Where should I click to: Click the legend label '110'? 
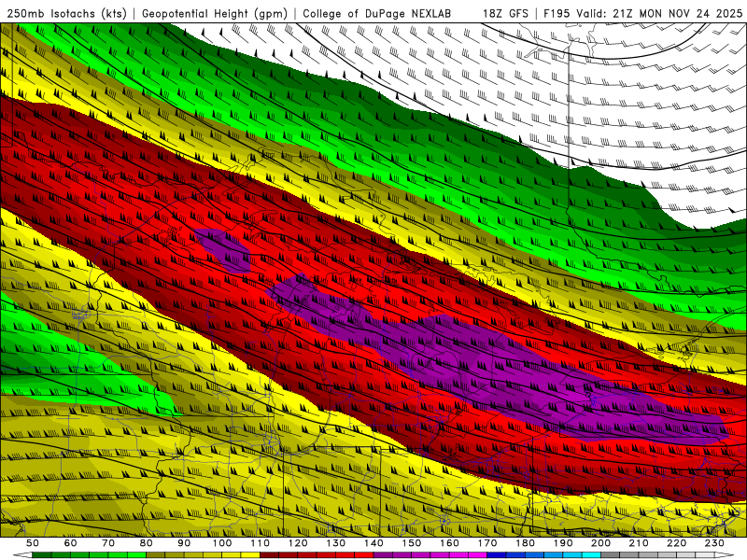260,543
